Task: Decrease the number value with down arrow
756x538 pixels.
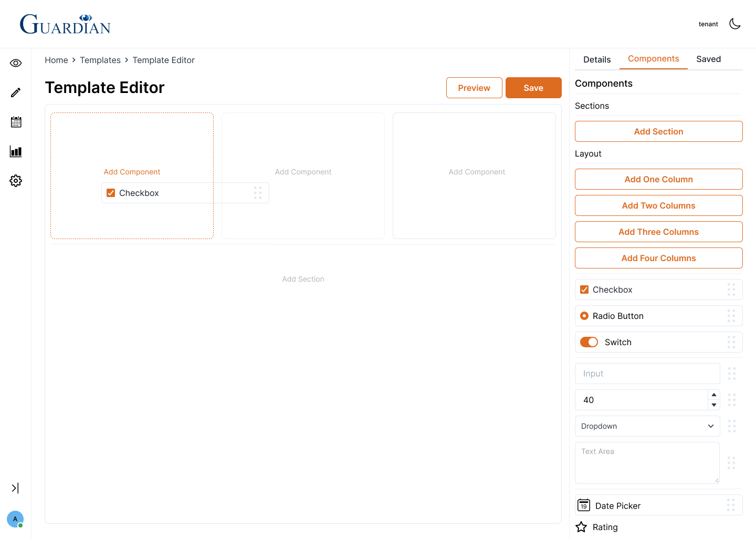Action: (x=714, y=405)
